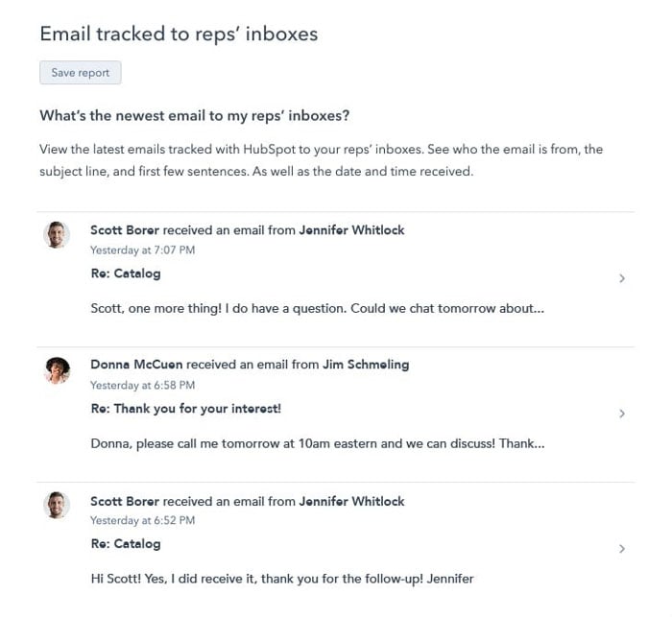Click the 'Yesterday at 7:07 PM' timestamp

pos(142,249)
